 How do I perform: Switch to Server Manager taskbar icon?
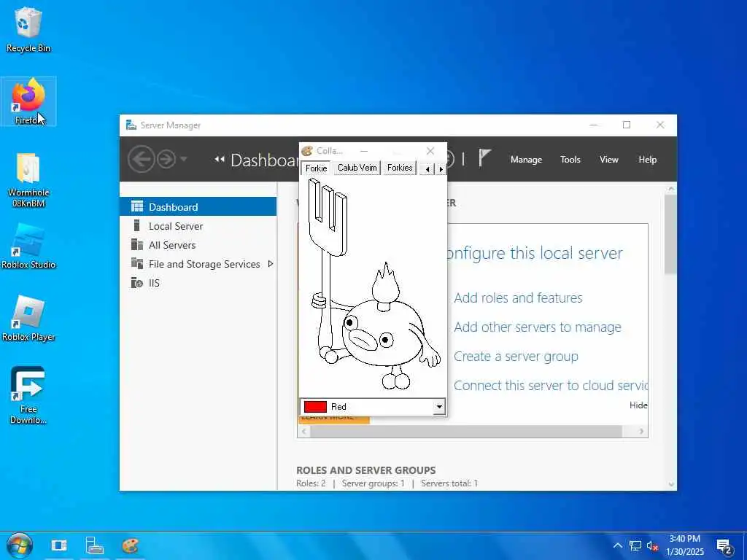[x=94, y=545]
